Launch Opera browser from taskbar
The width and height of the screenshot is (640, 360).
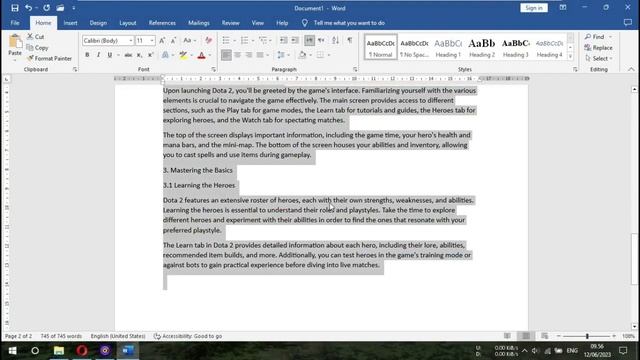tap(82, 351)
